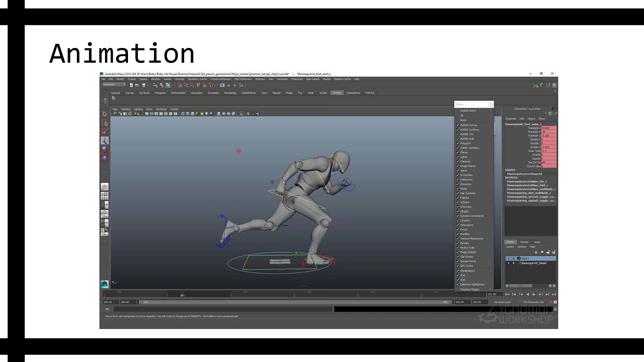Toggle Cameras checkbox in Show menu
644x362 pixels.
point(458,161)
